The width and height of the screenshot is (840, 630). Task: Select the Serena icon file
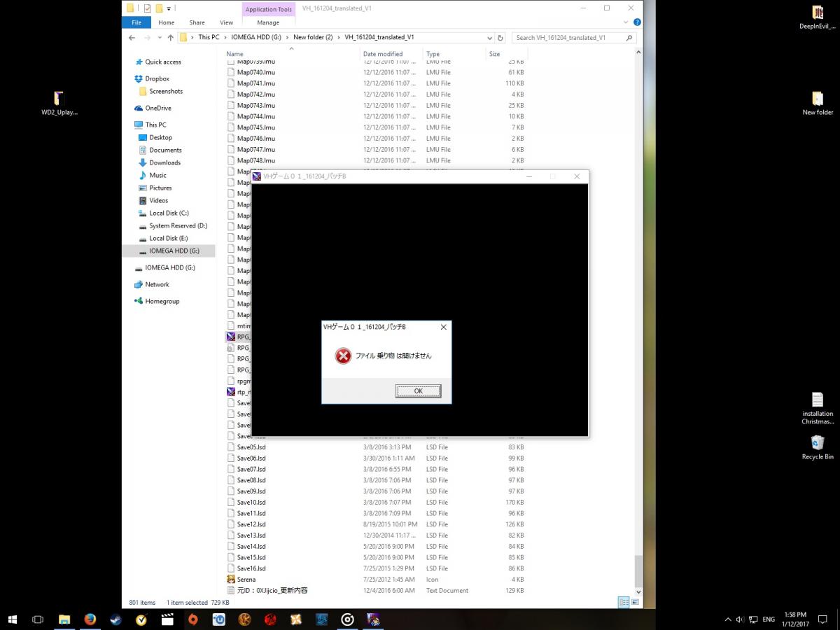pyautogui.click(x=246, y=580)
